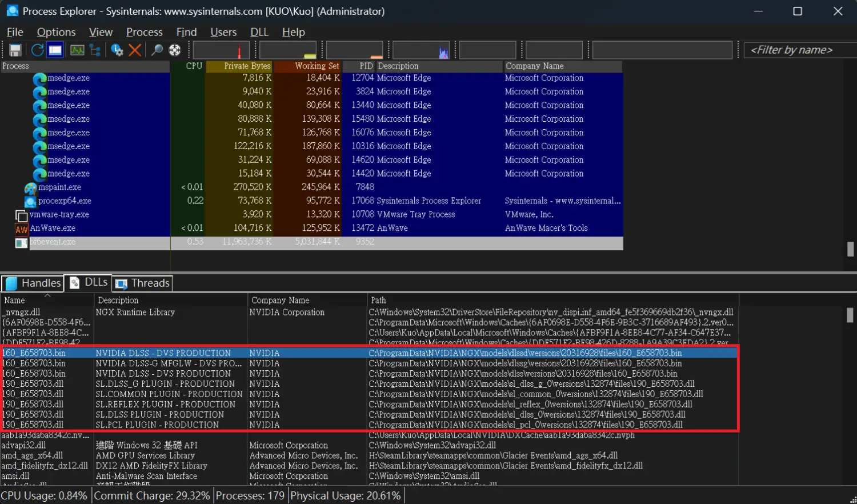
Task: Click the lower pane vertical scrollbar thumb
Action: coord(850,315)
